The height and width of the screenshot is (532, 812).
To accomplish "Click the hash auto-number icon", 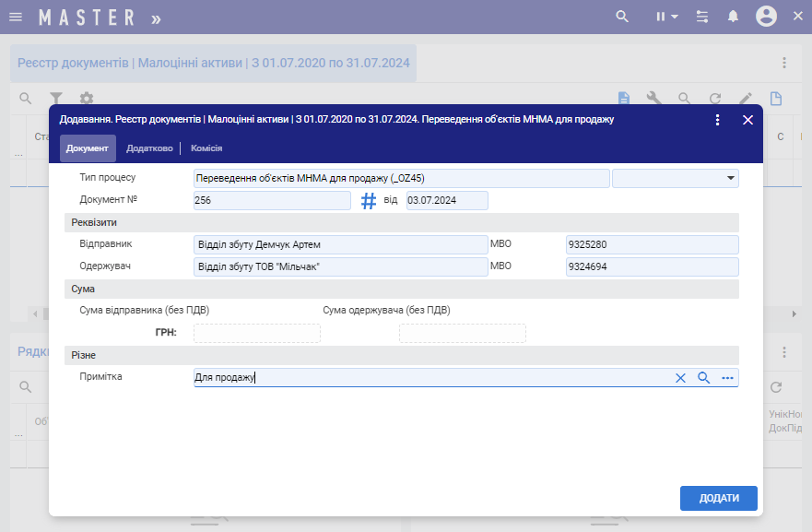I will click(x=368, y=201).
